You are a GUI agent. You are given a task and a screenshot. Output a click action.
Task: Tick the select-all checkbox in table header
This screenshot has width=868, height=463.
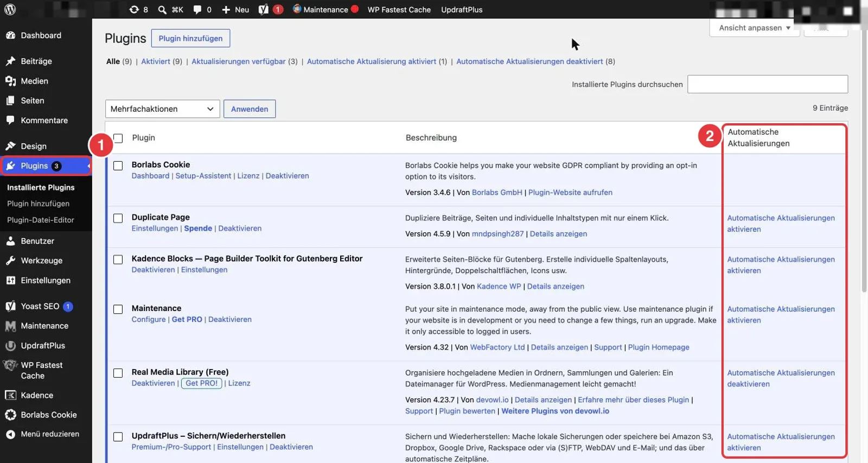(x=118, y=138)
